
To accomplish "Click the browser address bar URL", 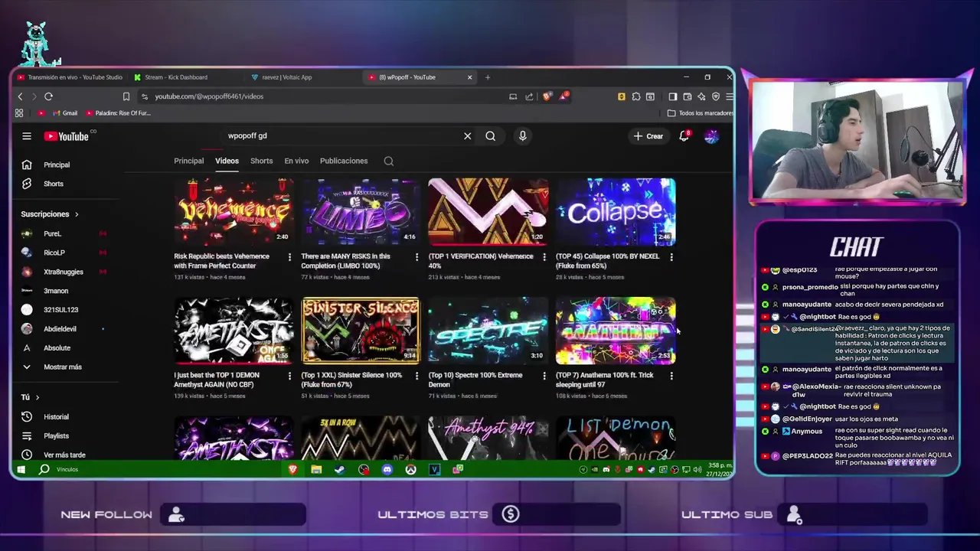I will tap(209, 96).
